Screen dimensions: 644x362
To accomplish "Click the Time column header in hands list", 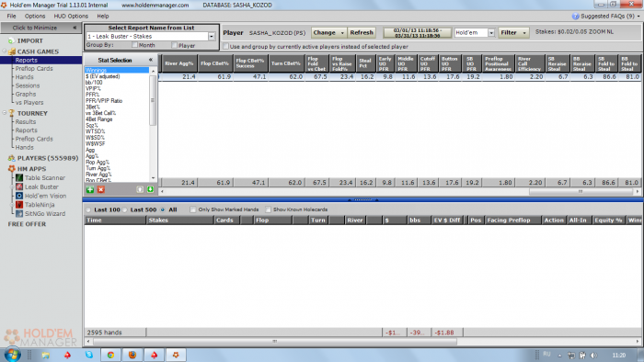I will click(115, 221).
